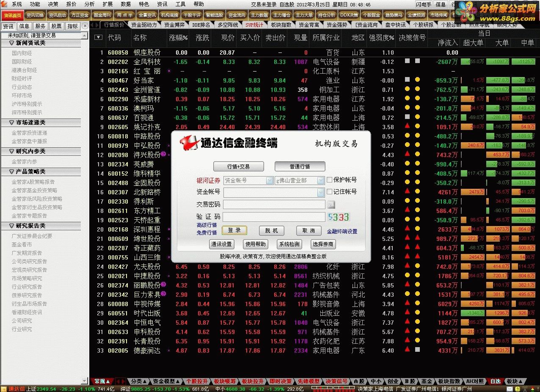
Task: Switch to the SUP统计 tab
Action: (x=254, y=25)
